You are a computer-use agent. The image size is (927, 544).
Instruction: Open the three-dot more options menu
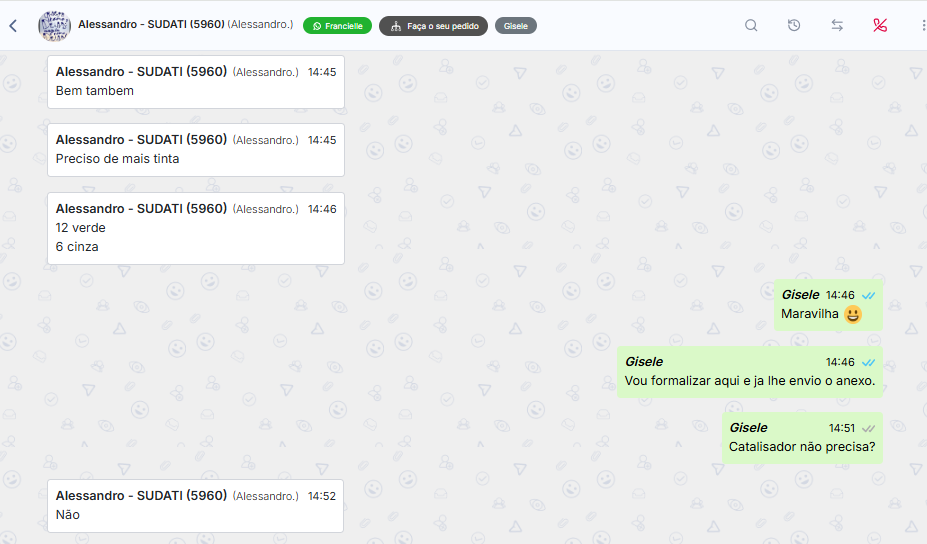[x=923, y=25]
